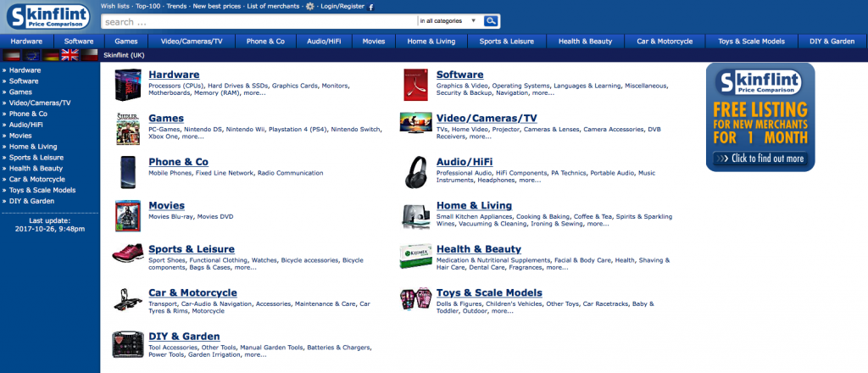Select the Austrian flag site
868x373 pixels.
pyautogui.click(x=12, y=55)
